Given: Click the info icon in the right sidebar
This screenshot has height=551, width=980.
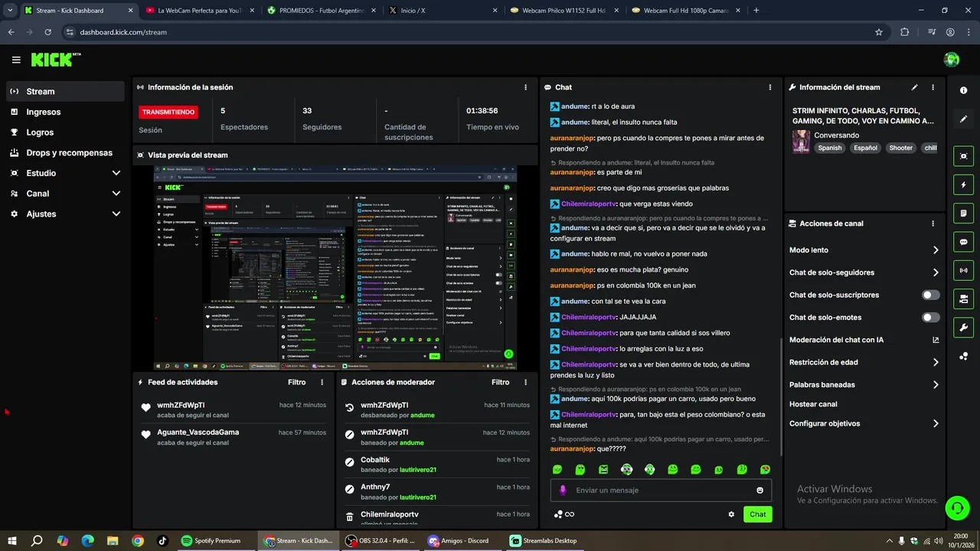Looking at the screenshot, I should coord(963,90).
